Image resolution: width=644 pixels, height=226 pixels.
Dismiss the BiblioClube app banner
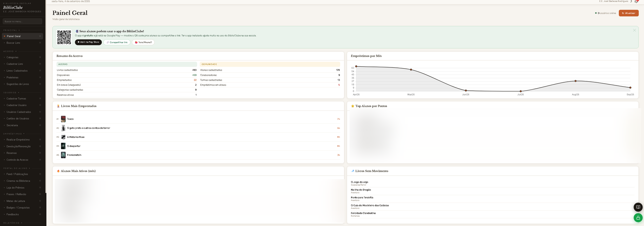(634, 30)
